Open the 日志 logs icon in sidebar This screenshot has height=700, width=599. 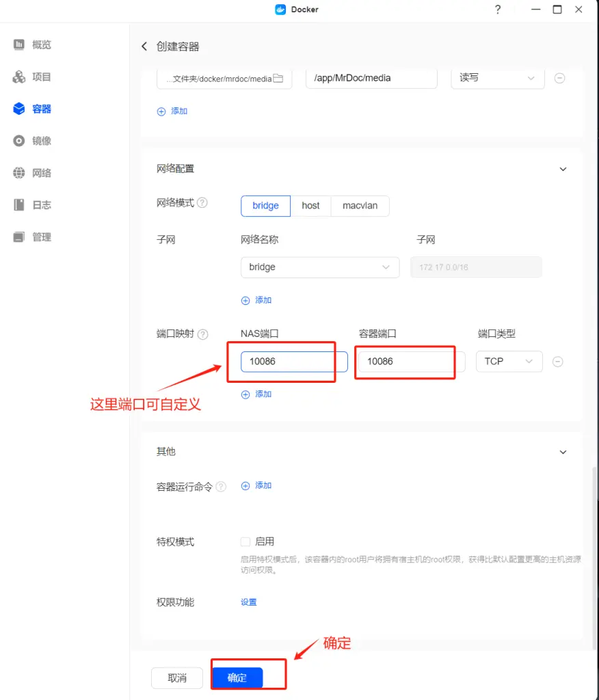click(x=18, y=205)
